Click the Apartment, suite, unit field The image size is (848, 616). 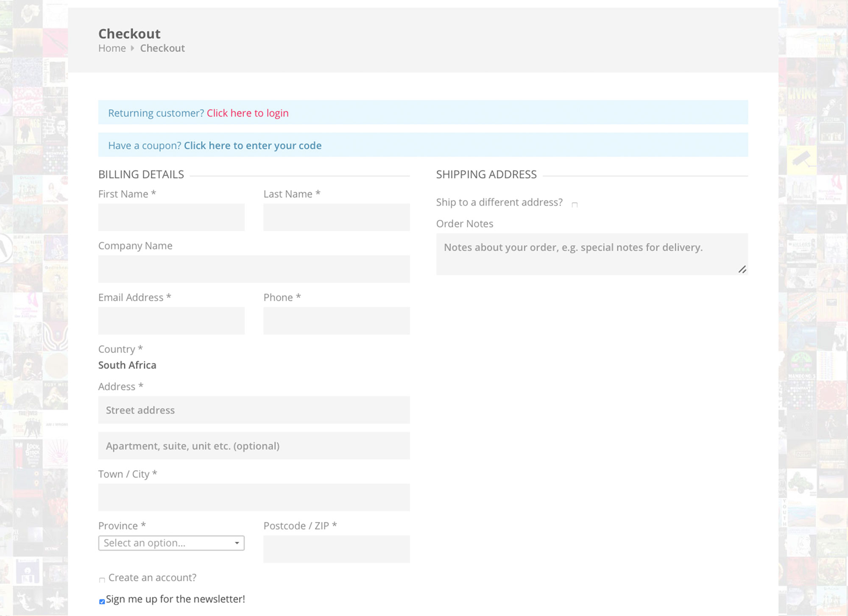[254, 446]
